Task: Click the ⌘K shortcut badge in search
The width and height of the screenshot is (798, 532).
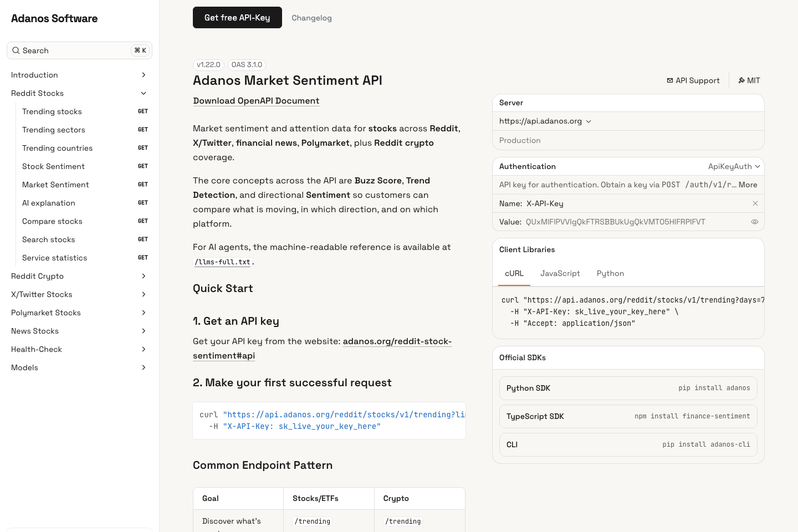Action: tap(140, 50)
